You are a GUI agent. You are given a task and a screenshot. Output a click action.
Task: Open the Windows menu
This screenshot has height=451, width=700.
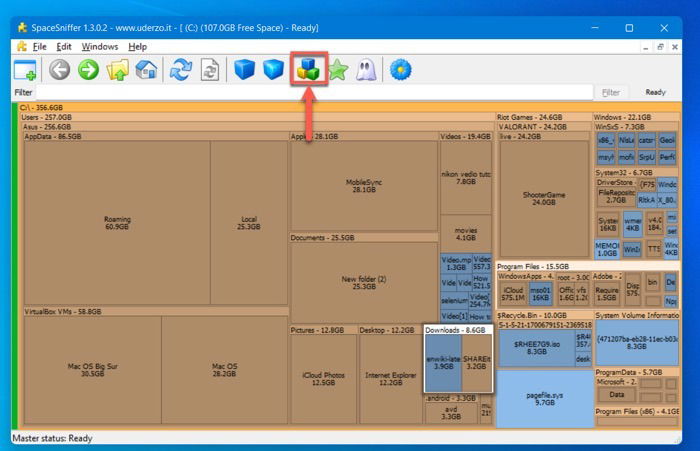coord(100,46)
